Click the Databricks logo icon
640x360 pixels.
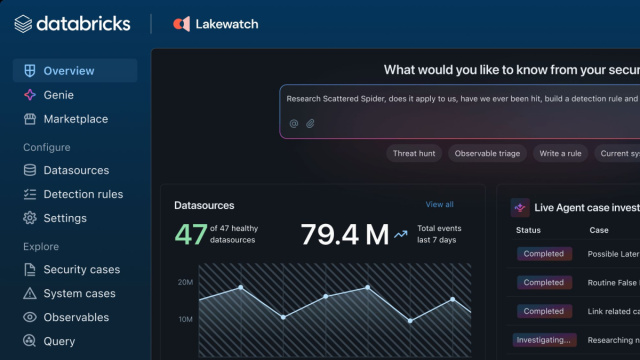[23, 24]
